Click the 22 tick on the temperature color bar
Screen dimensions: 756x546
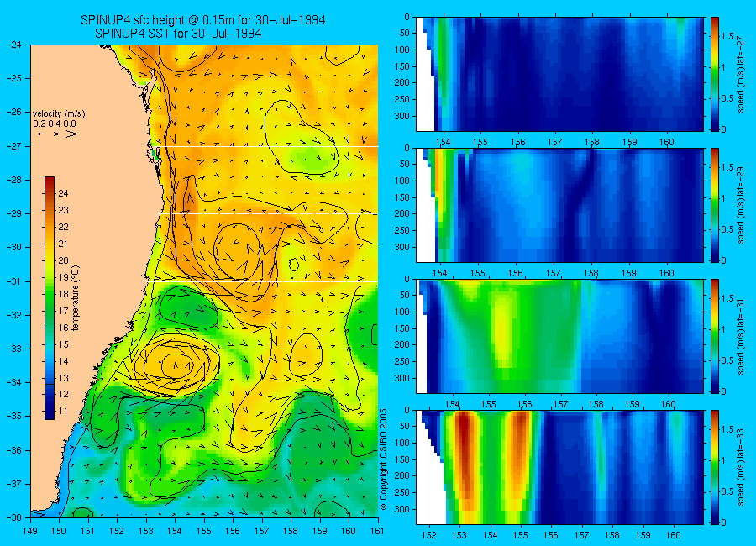coord(63,227)
